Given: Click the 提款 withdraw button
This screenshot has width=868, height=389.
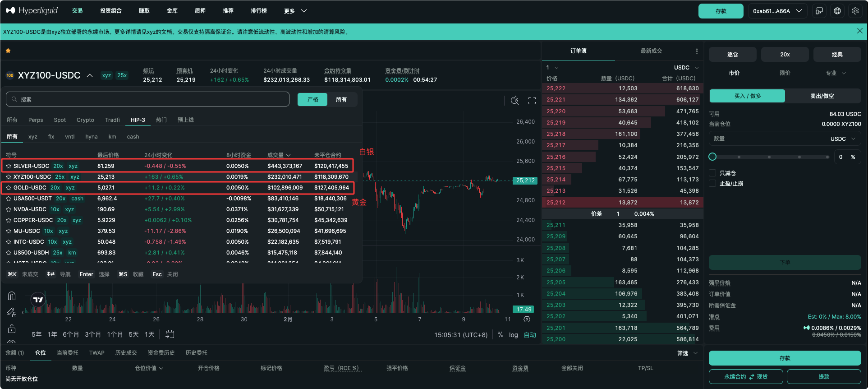Looking at the screenshot, I should coord(823,376).
